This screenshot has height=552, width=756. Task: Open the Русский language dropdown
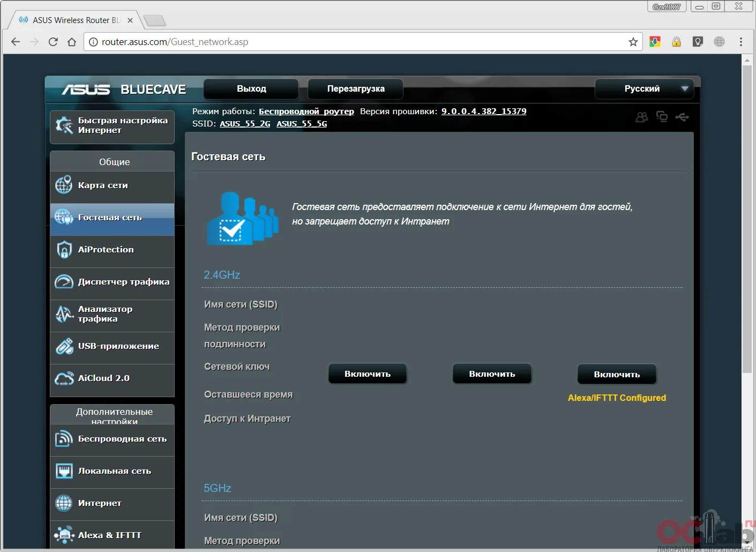644,89
